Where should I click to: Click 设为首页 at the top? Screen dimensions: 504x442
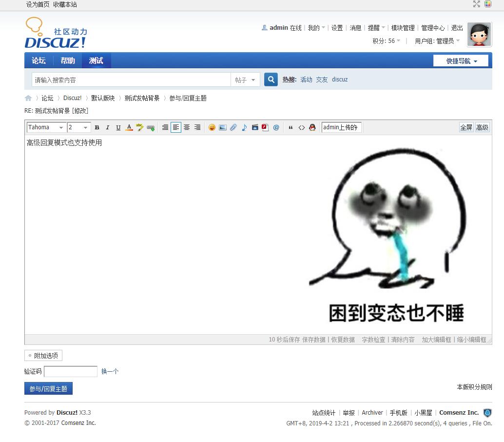click(x=38, y=4)
